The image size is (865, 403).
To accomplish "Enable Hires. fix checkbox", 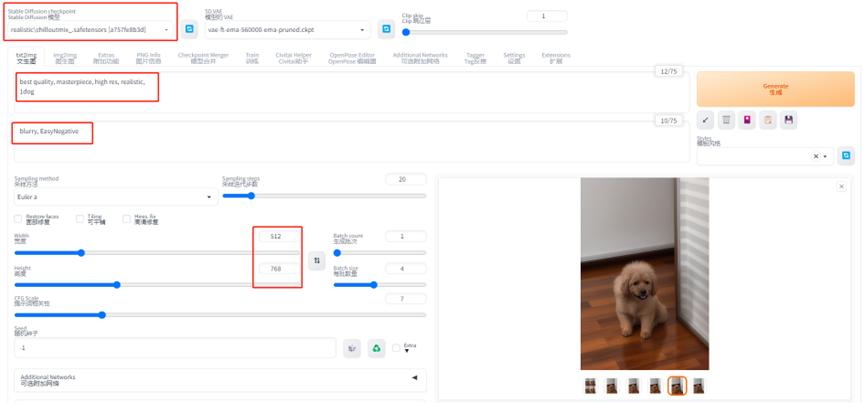I will (x=127, y=219).
